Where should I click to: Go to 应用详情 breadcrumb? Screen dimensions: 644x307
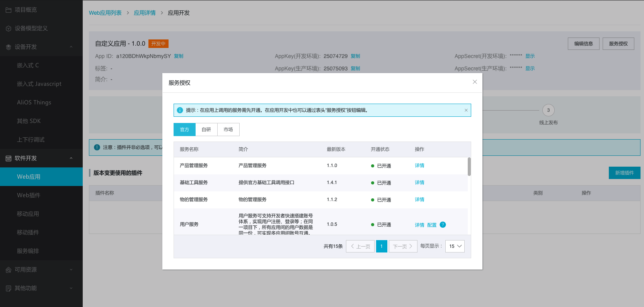tap(145, 13)
